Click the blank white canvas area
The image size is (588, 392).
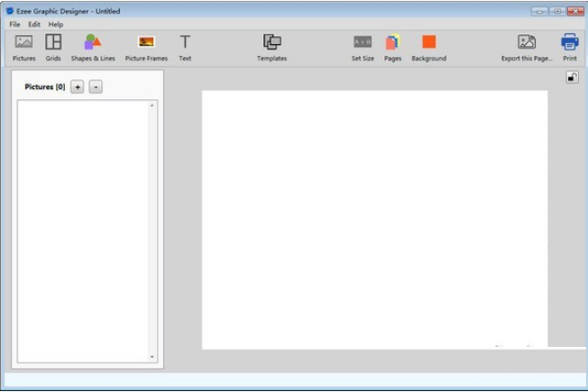pyautogui.click(x=374, y=216)
